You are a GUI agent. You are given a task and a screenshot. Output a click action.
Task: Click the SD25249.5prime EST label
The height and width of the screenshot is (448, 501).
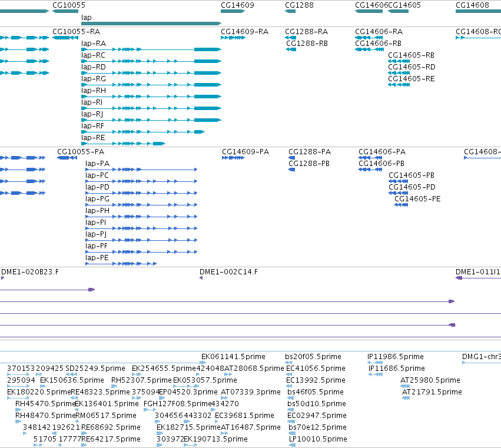95,369
